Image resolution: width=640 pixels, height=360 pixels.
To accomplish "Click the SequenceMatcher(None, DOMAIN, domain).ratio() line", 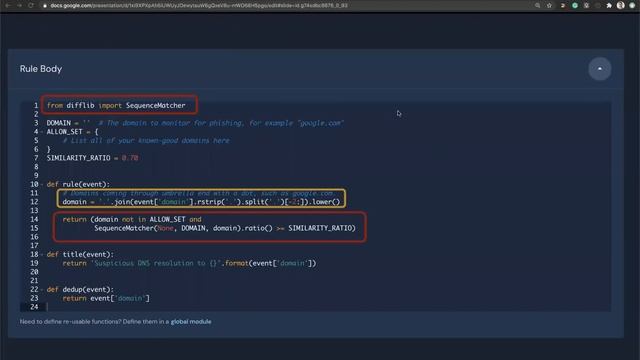I will [225, 228].
